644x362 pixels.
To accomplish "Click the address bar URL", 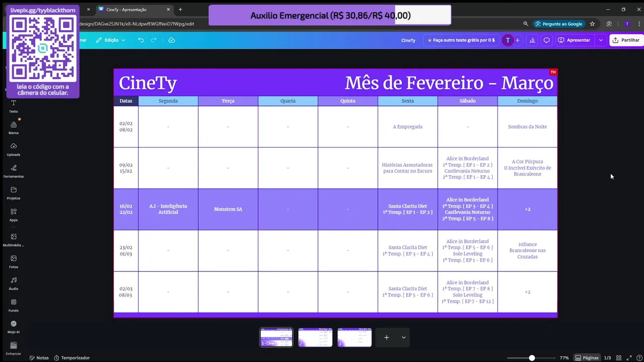I will [136, 24].
